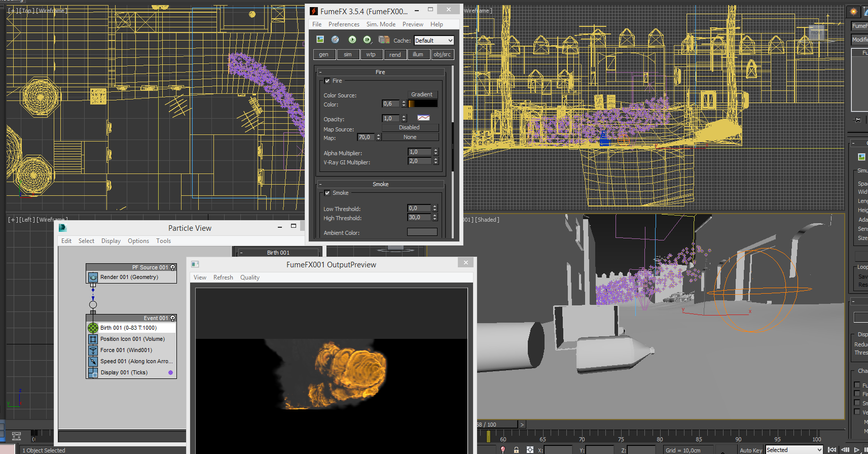Click the Disabled map source button
Viewport: 868px width, 454px height.
(410, 127)
